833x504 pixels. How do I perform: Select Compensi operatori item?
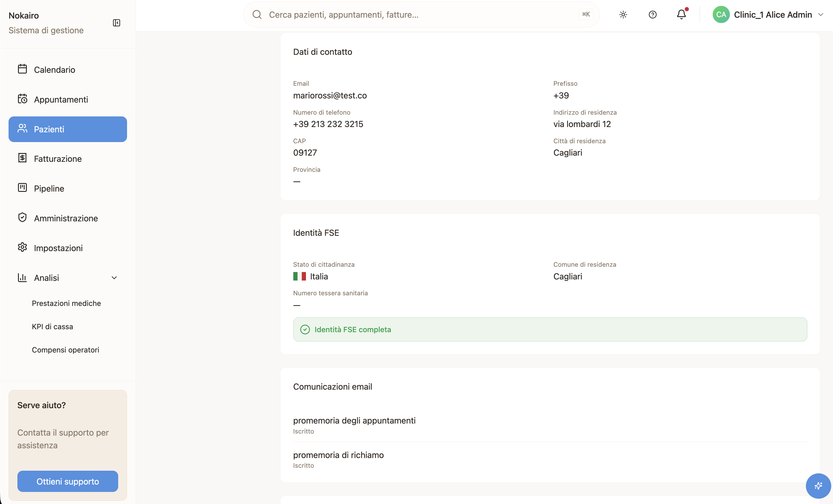(65, 350)
